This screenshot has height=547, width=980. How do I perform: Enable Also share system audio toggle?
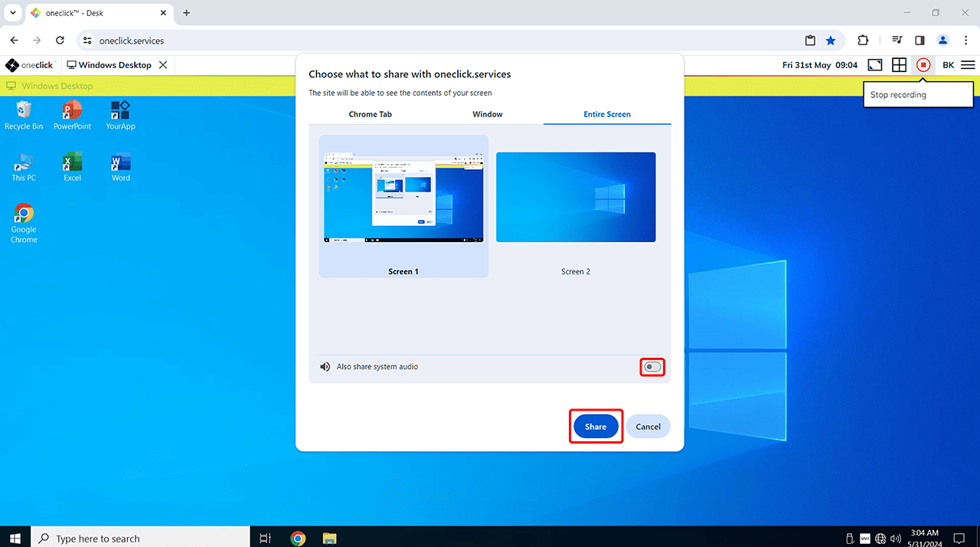tap(652, 367)
